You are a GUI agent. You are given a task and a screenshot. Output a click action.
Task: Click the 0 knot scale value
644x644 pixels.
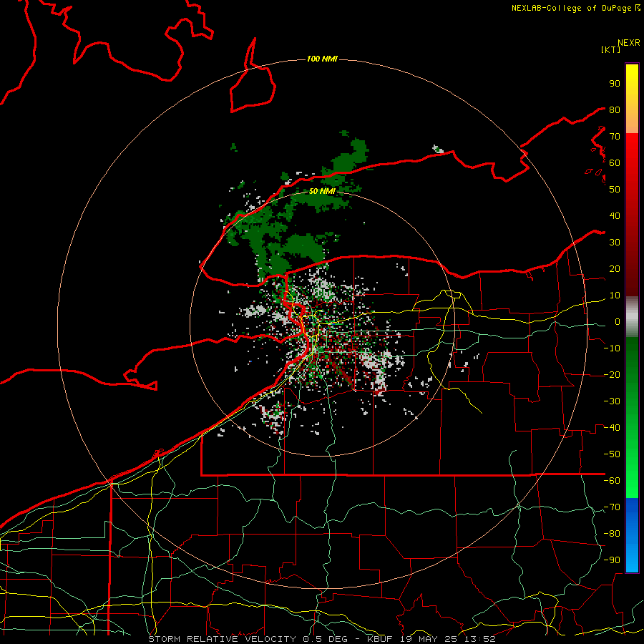tap(618, 322)
